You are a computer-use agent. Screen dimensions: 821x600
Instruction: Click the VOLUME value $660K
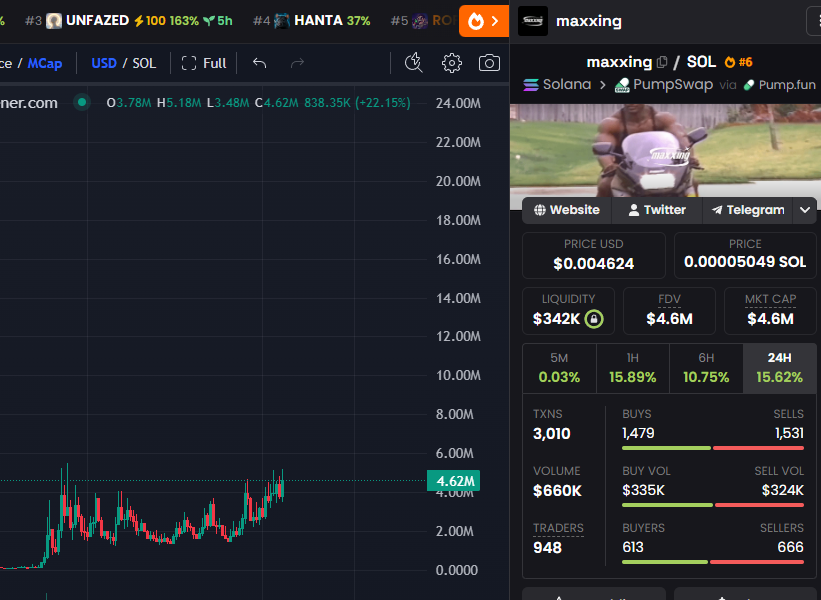tap(557, 491)
